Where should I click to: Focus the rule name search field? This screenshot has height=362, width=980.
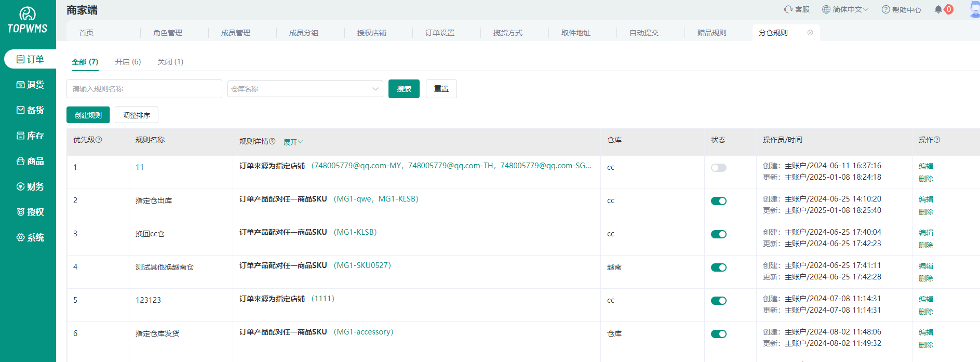(x=144, y=89)
